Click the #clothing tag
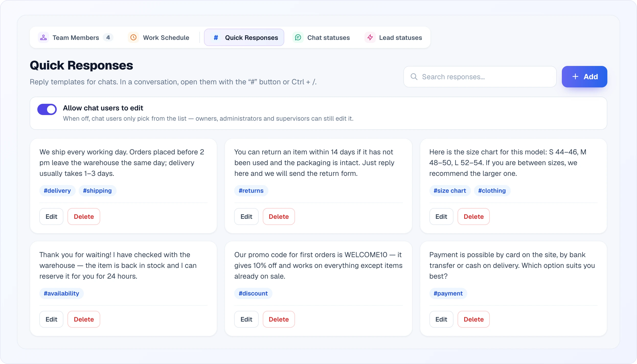The height and width of the screenshot is (364, 637). (492, 191)
